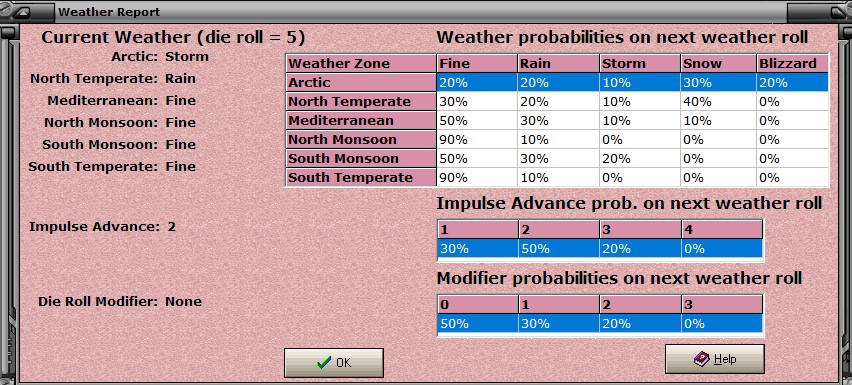This screenshot has width=852, height=385.
Task: Select South Monsoon Fine 50% cell
Action: pos(477,159)
